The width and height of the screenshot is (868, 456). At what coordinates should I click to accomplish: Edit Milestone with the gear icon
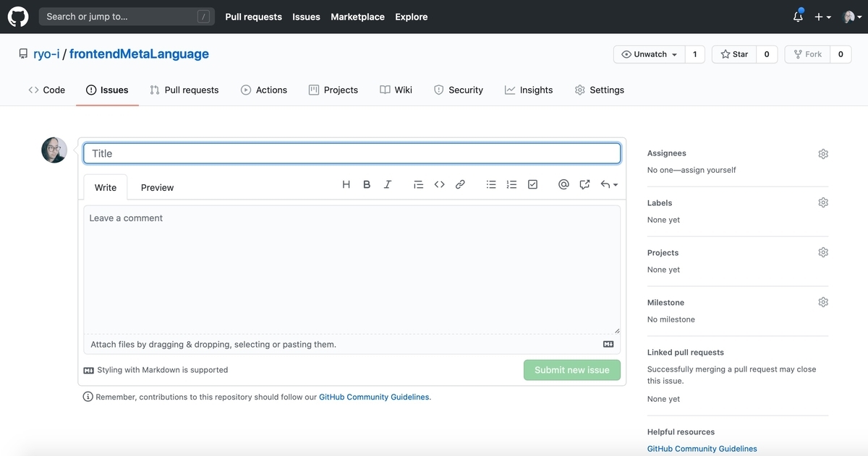click(823, 302)
